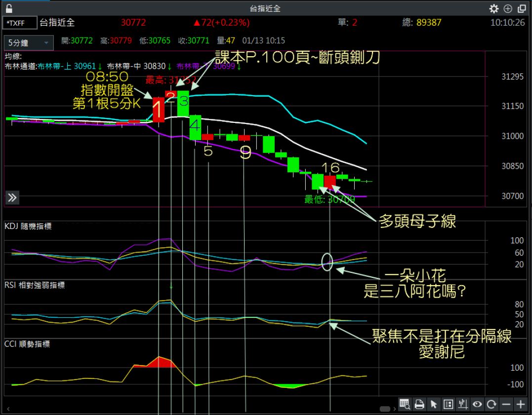Expand the side panel with double chevron

[x=12, y=198]
